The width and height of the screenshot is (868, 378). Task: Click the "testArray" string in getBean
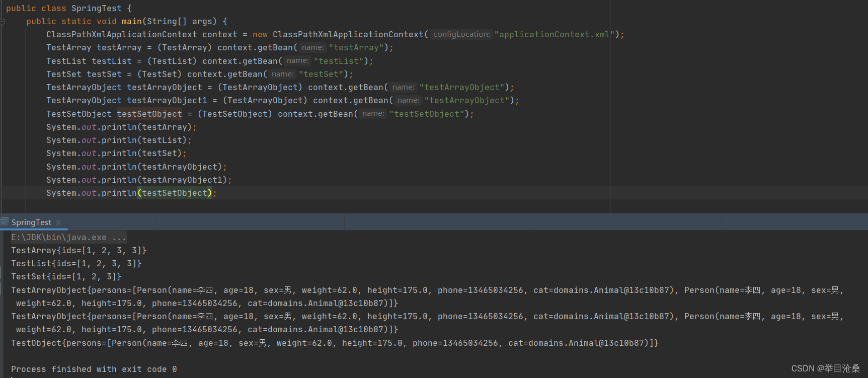point(356,48)
